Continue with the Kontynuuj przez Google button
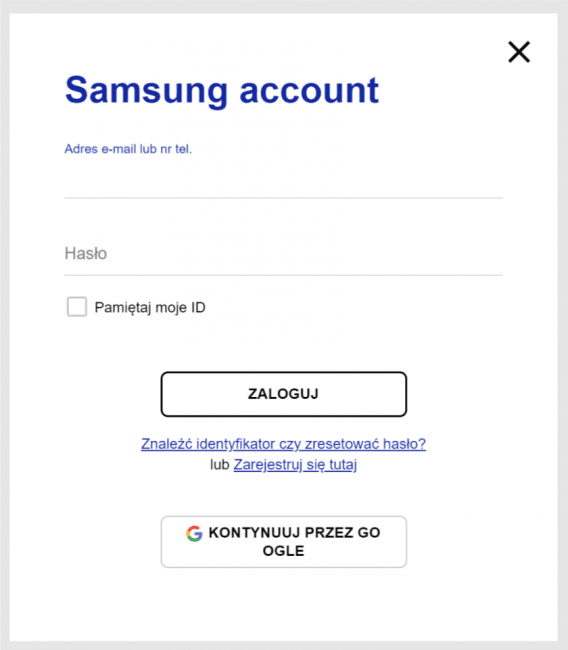568x650 pixels. 284,541
